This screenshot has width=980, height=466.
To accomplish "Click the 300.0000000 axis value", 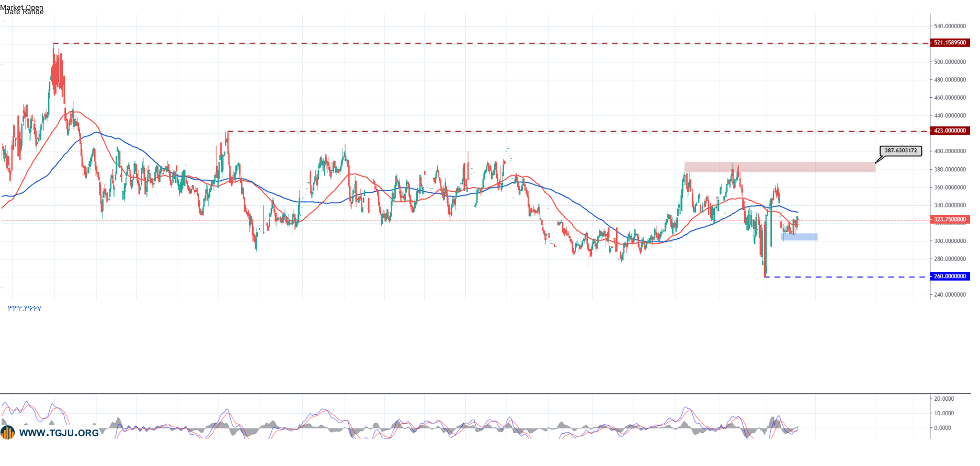I will pyautogui.click(x=950, y=241).
